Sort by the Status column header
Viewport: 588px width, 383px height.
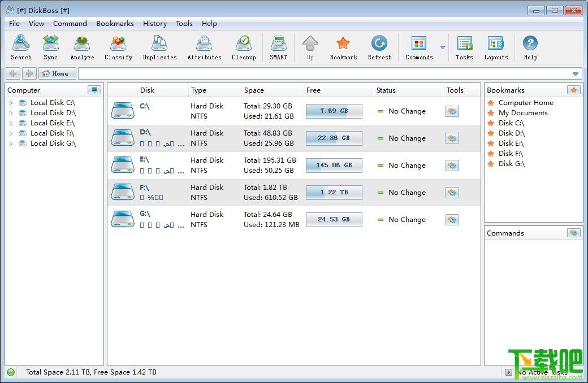tap(408, 90)
